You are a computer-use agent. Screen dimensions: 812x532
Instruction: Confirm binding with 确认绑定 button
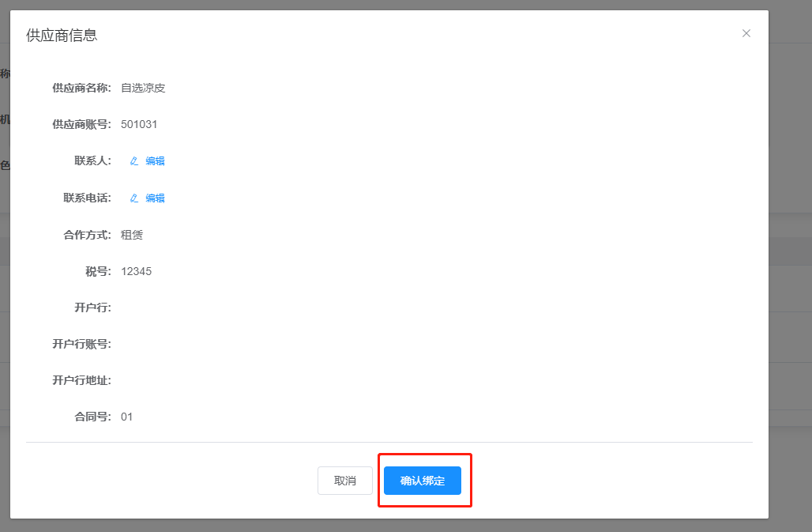tap(423, 481)
